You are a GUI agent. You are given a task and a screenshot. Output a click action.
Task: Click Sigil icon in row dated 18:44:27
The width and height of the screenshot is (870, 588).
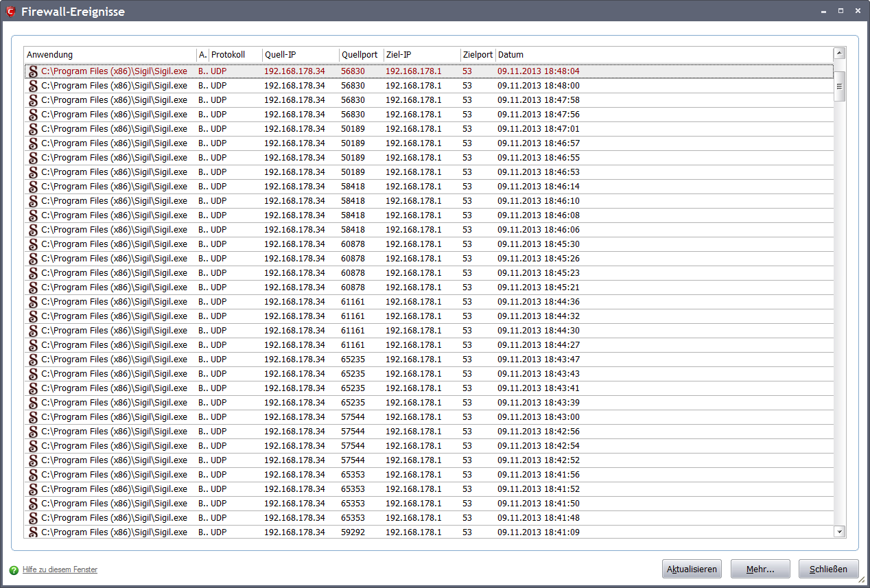[x=33, y=345]
